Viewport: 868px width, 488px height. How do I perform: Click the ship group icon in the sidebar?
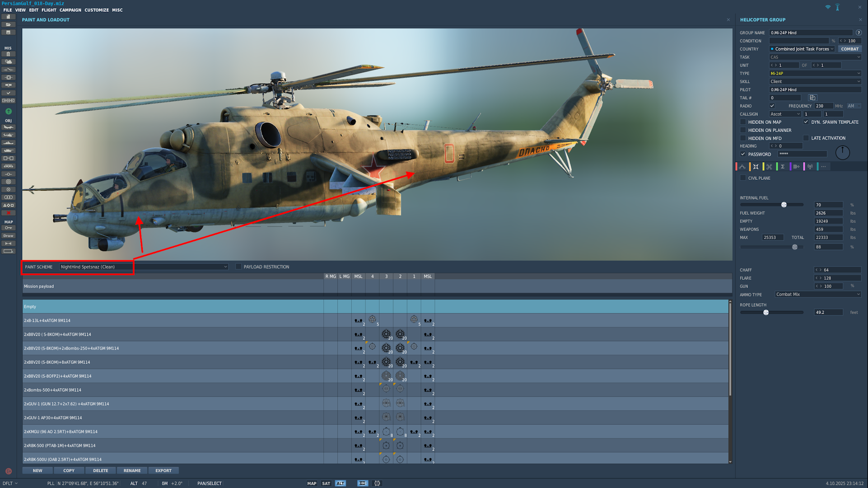click(x=9, y=143)
